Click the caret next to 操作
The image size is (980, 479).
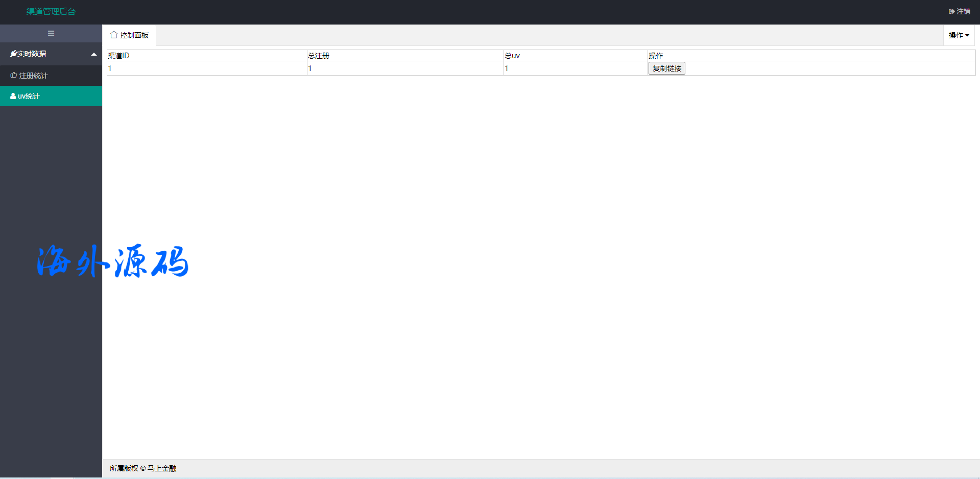[967, 36]
